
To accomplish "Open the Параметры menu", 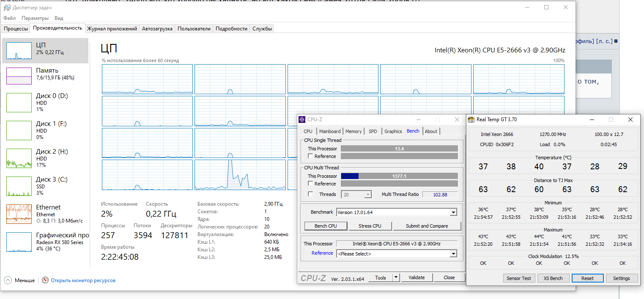I will point(35,18).
